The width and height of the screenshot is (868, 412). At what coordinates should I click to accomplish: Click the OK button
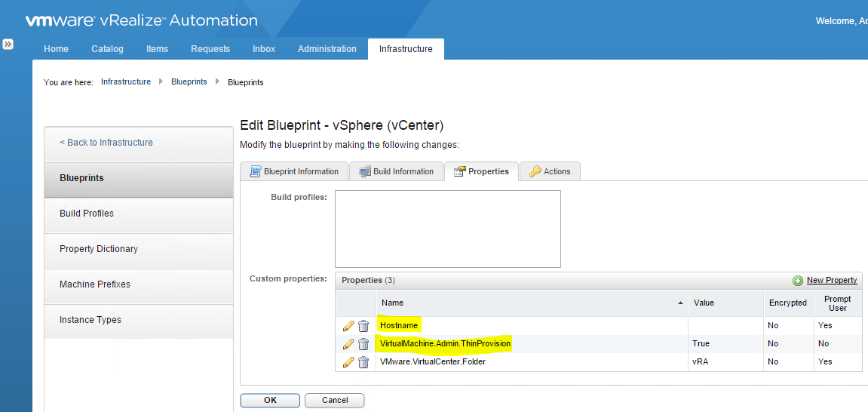tap(270, 400)
